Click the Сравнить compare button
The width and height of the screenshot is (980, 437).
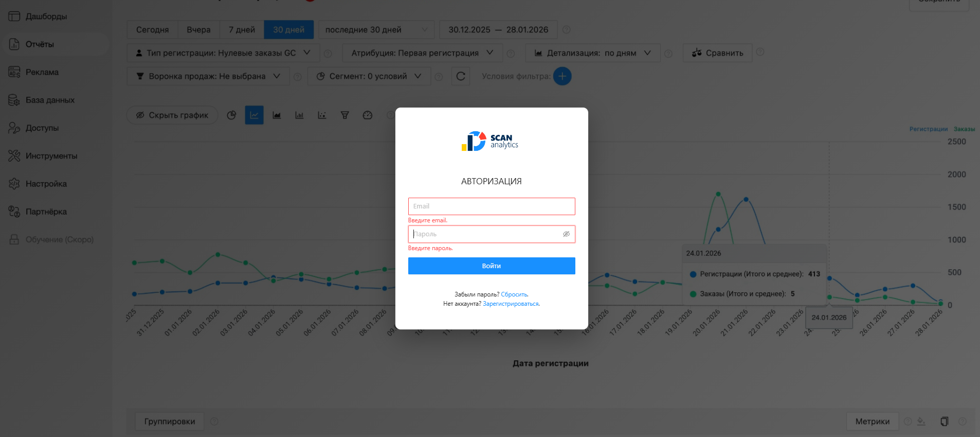pos(717,53)
